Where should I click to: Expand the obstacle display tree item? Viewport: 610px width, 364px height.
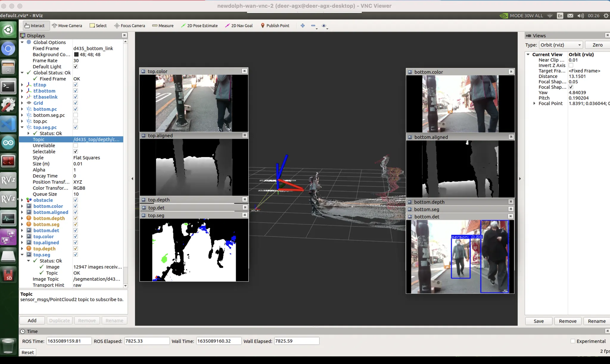pyautogui.click(x=22, y=200)
